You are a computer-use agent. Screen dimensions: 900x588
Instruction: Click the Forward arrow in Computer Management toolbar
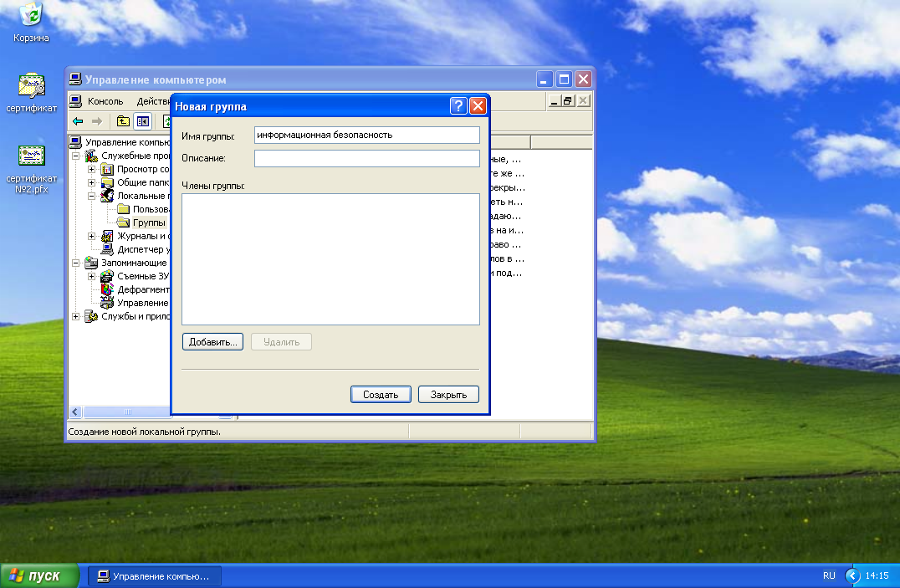97,121
